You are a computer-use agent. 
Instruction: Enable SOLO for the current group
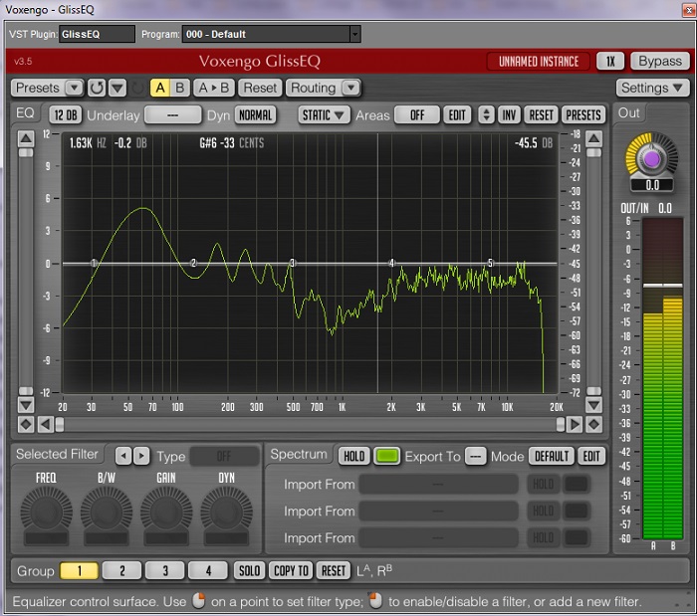[x=249, y=571]
